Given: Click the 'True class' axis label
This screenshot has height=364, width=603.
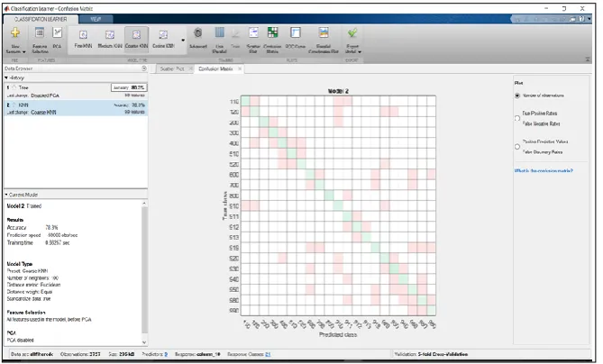Looking at the screenshot, I should 224,205.
